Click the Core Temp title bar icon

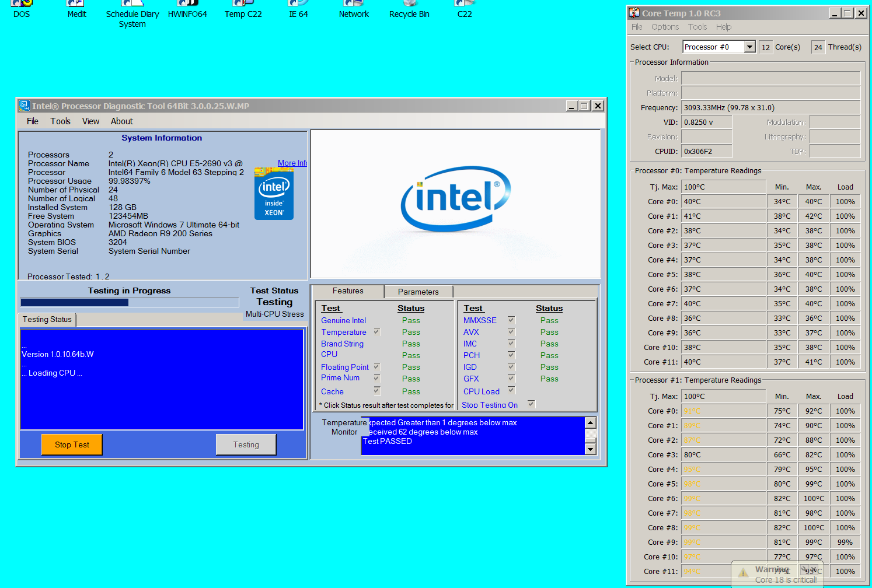(634, 13)
